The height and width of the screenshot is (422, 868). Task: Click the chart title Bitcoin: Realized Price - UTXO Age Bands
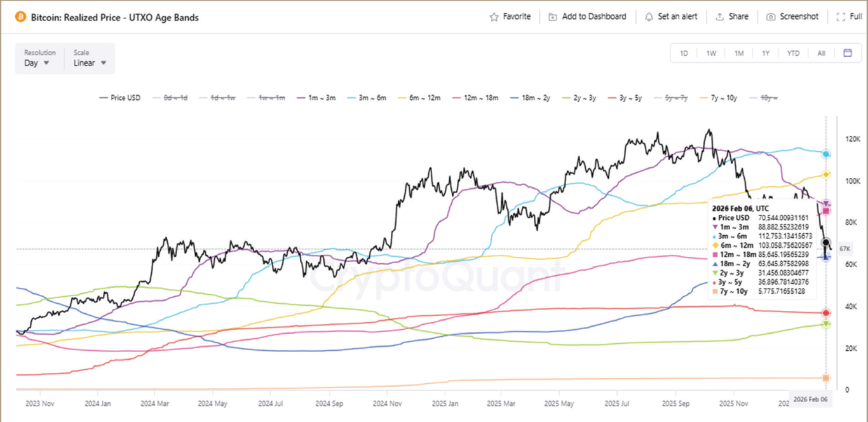click(x=115, y=17)
